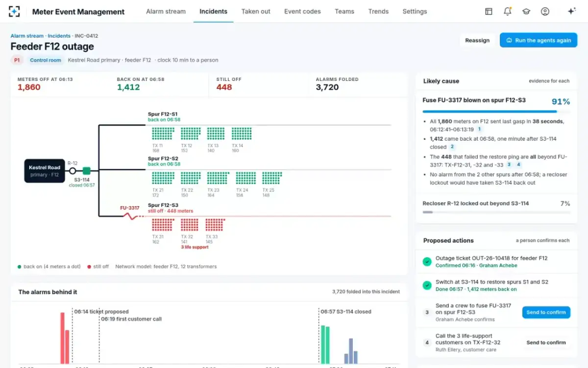Click the 7% recloser cause progress bar
Screen dimensions: 588x368
pyautogui.click(x=496, y=212)
